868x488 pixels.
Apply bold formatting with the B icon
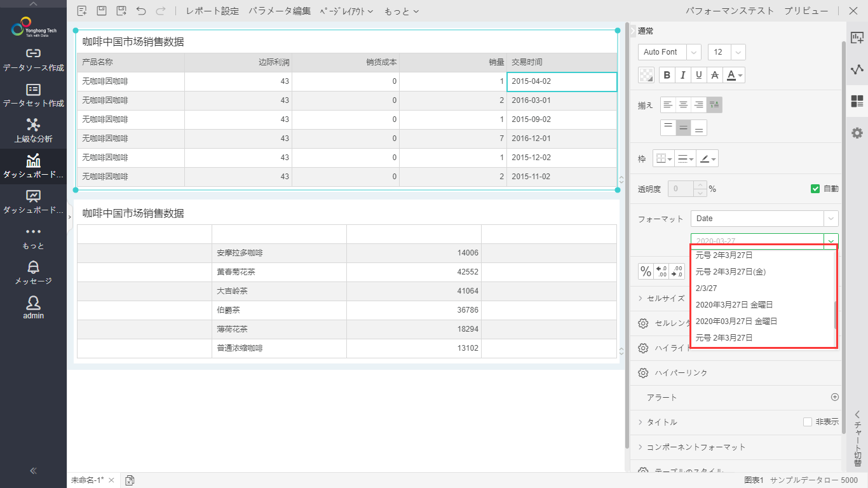(x=667, y=75)
